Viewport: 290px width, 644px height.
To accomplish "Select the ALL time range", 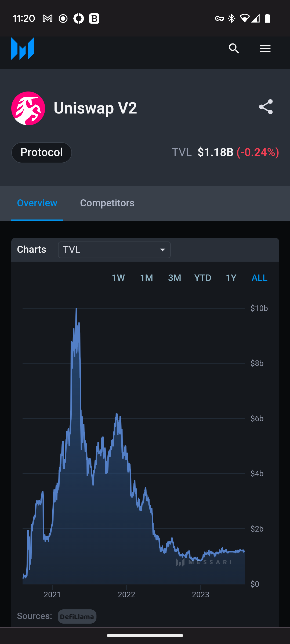I will (259, 278).
